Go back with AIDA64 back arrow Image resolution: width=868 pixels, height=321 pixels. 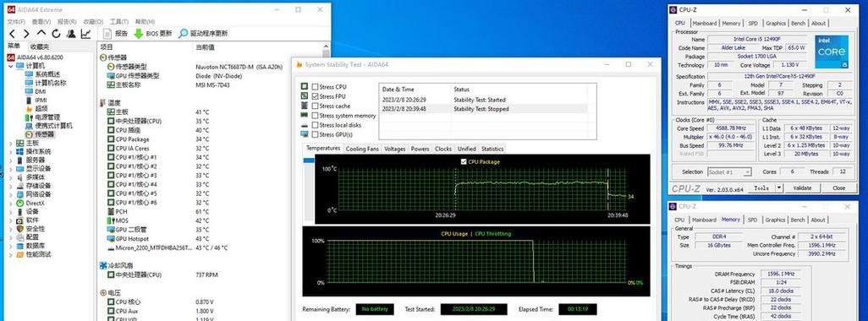pyautogui.click(x=12, y=34)
